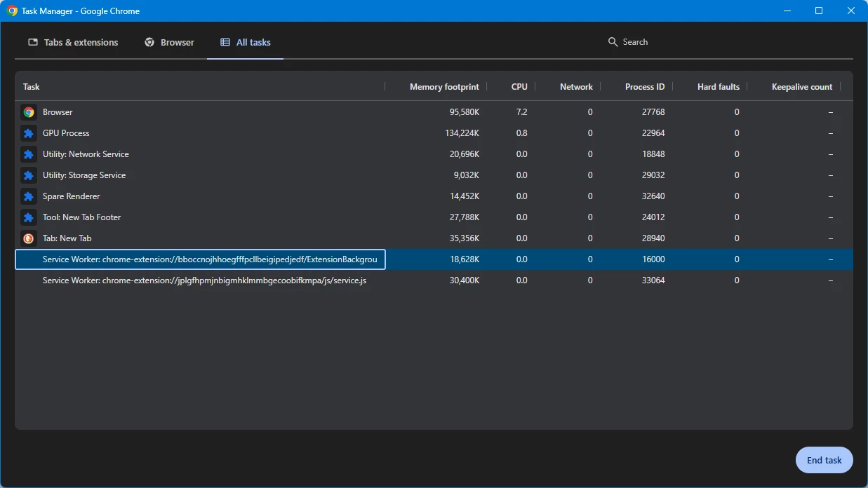Click the magnifier icon in the search field
Image resolution: width=868 pixels, height=488 pixels.
[613, 42]
